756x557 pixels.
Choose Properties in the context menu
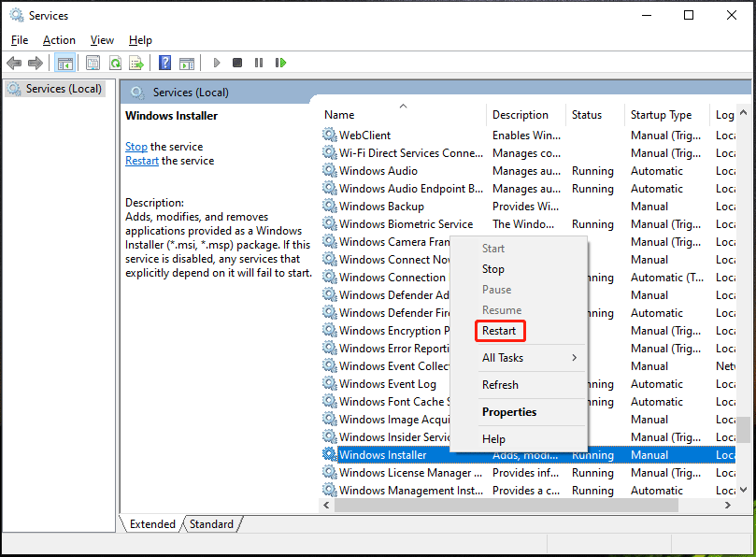click(520, 412)
